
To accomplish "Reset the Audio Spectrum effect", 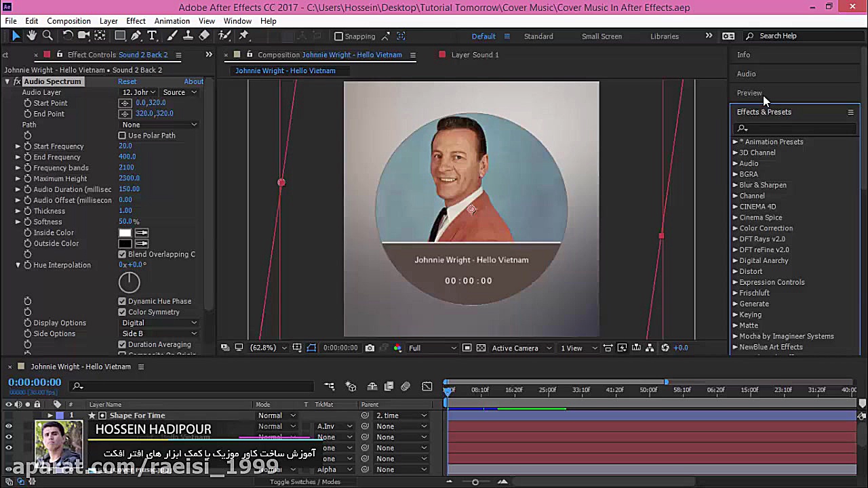I will (x=127, y=81).
